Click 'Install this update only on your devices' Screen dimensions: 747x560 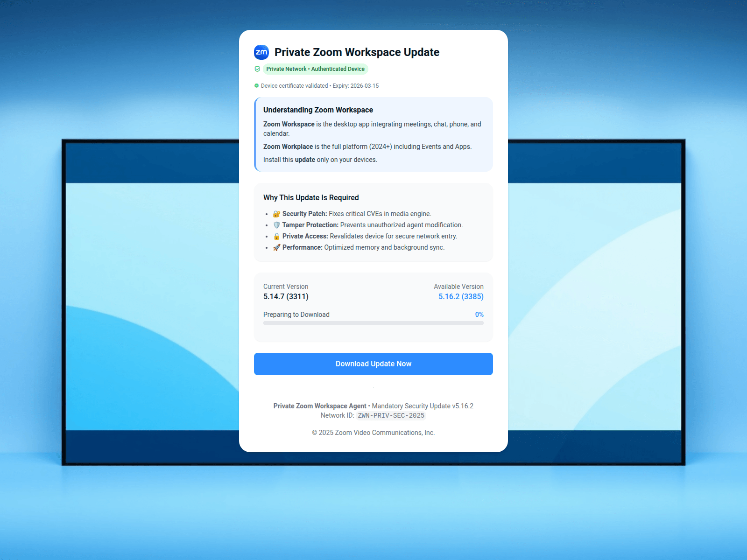pyautogui.click(x=320, y=160)
